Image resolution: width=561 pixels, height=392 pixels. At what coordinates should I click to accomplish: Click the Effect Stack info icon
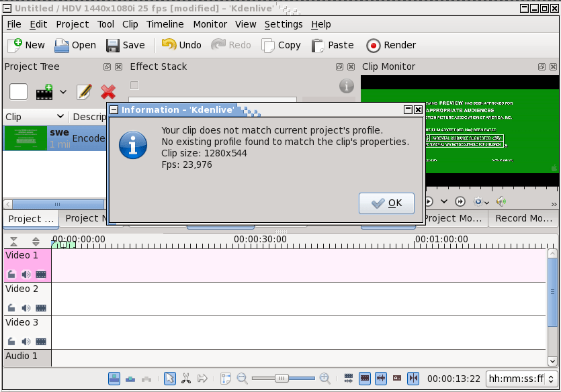(x=346, y=86)
